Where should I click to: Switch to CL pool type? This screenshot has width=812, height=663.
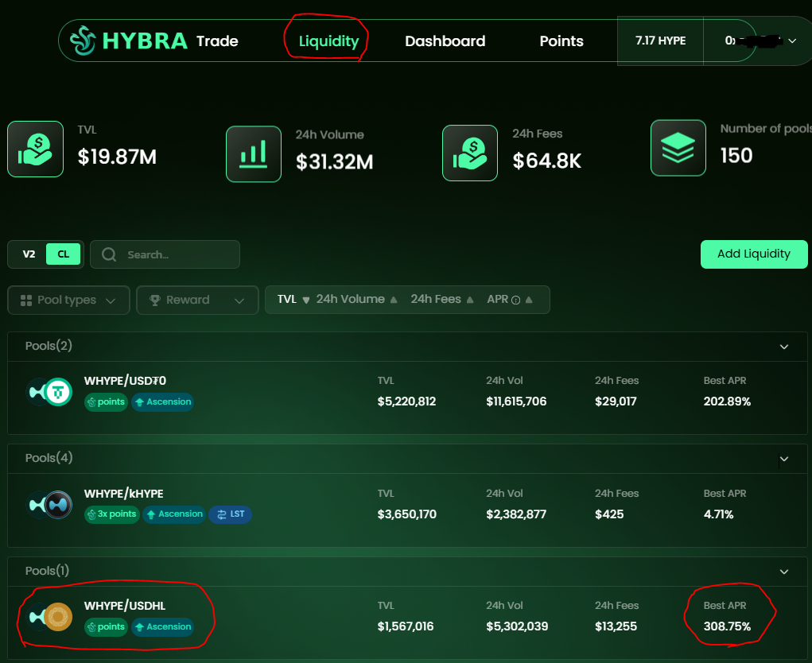pos(63,254)
